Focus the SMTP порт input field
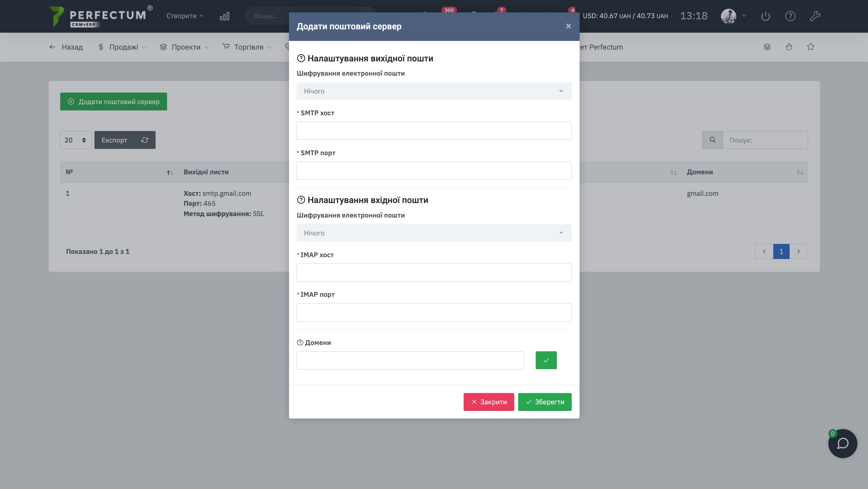The image size is (868, 489). click(x=434, y=171)
